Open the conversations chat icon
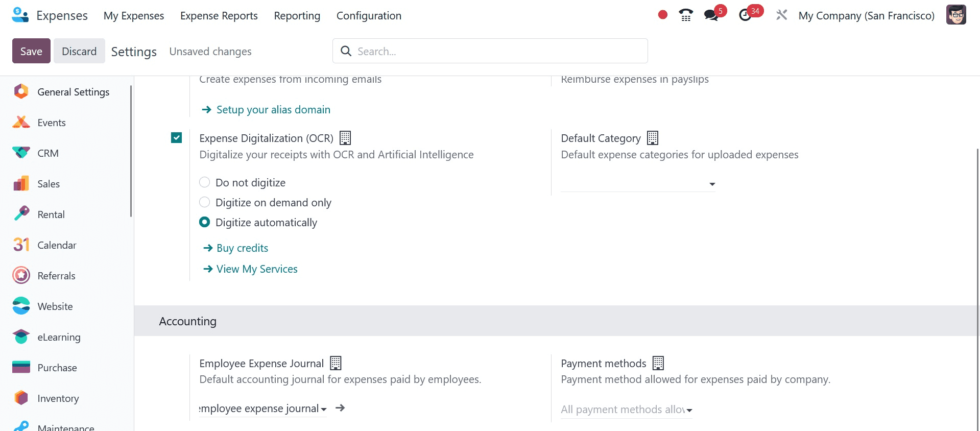The width and height of the screenshot is (980, 431). coord(711,15)
